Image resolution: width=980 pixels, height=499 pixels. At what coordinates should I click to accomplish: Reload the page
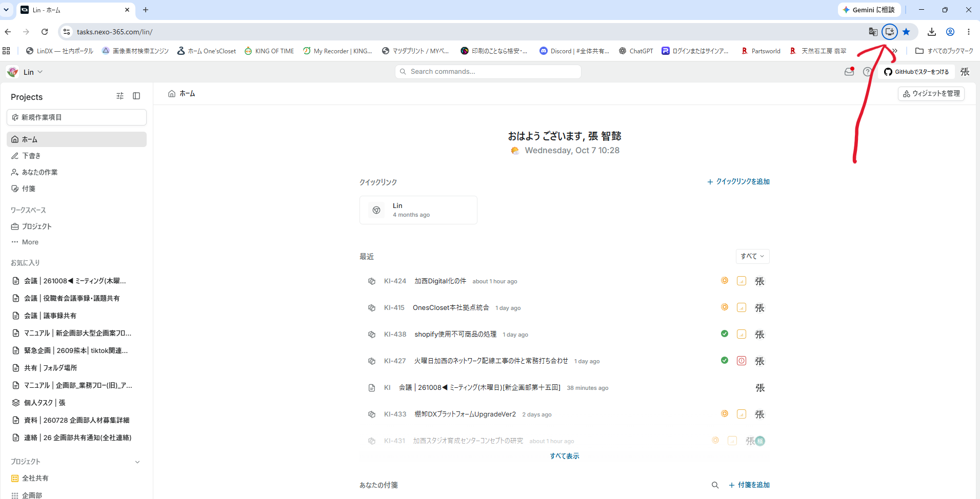click(45, 32)
